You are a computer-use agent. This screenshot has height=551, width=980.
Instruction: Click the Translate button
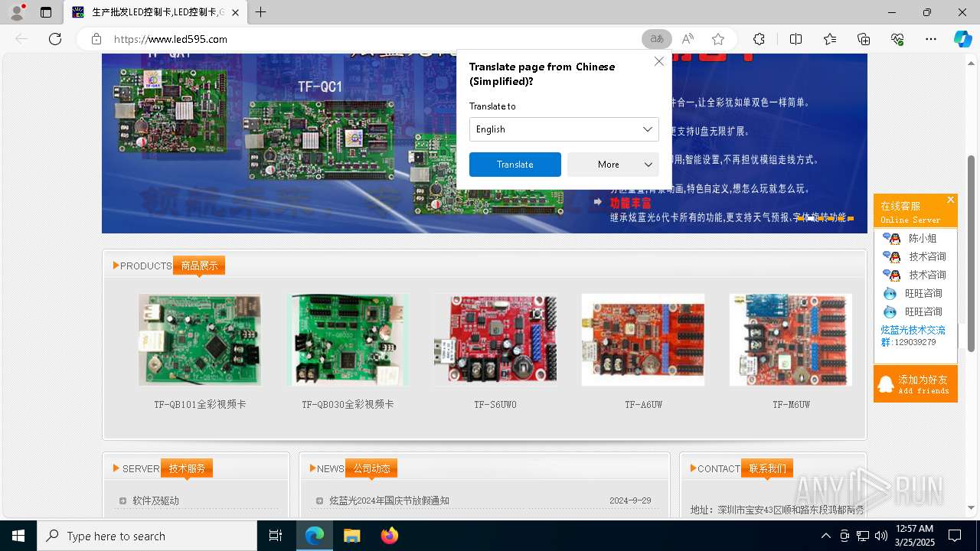[514, 165]
